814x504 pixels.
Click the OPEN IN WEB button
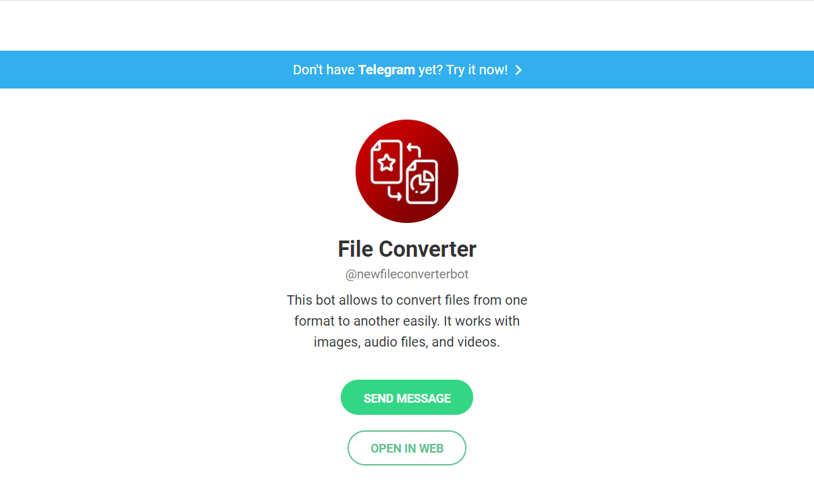click(407, 448)
